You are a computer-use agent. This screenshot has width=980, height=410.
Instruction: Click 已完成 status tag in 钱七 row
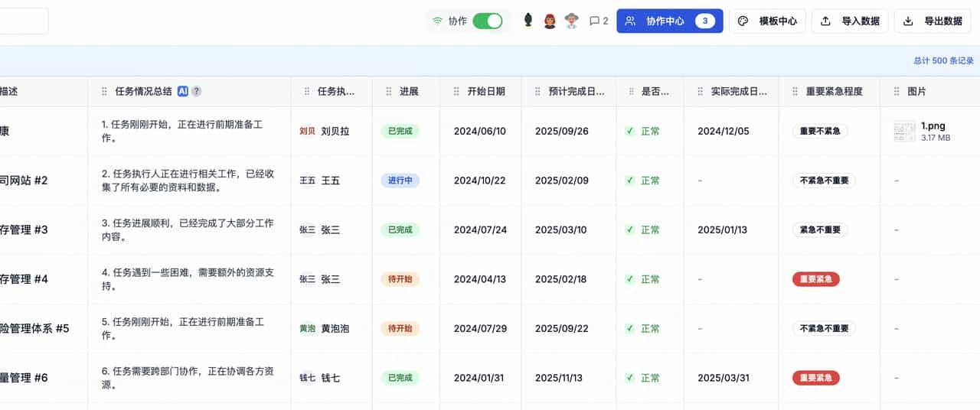(x=400, y=378)
